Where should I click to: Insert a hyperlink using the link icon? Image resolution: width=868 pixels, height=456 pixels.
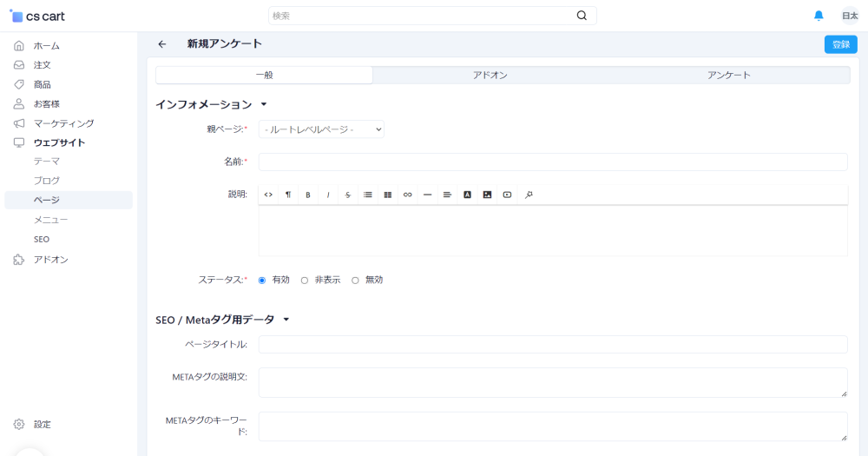407,195
